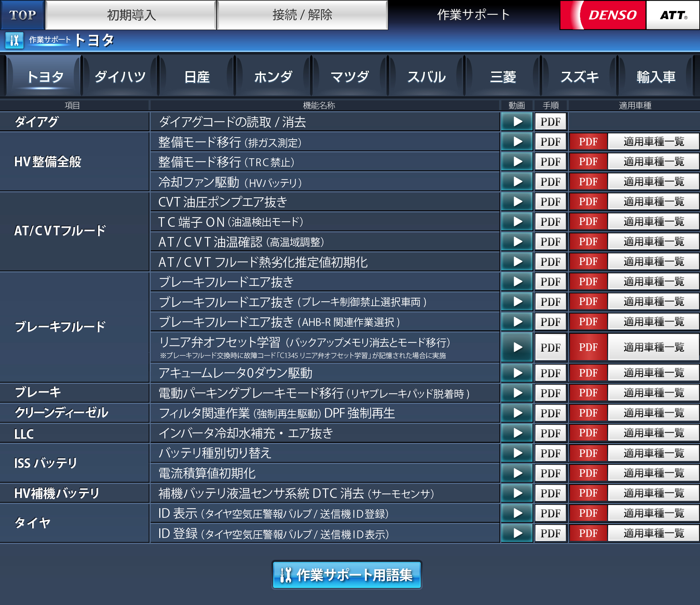Go to 初期導入 menu
This screenshot has width=700, height=605.
131,15
